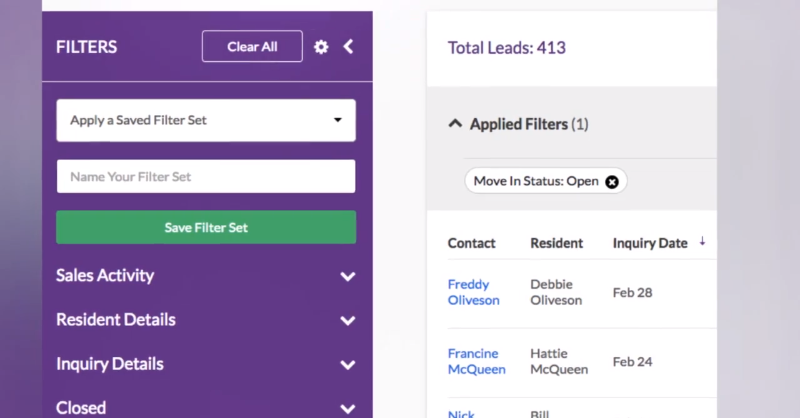The image size is (800, 418).
Task: Click the Clear All button
Action: coord(252,47)
